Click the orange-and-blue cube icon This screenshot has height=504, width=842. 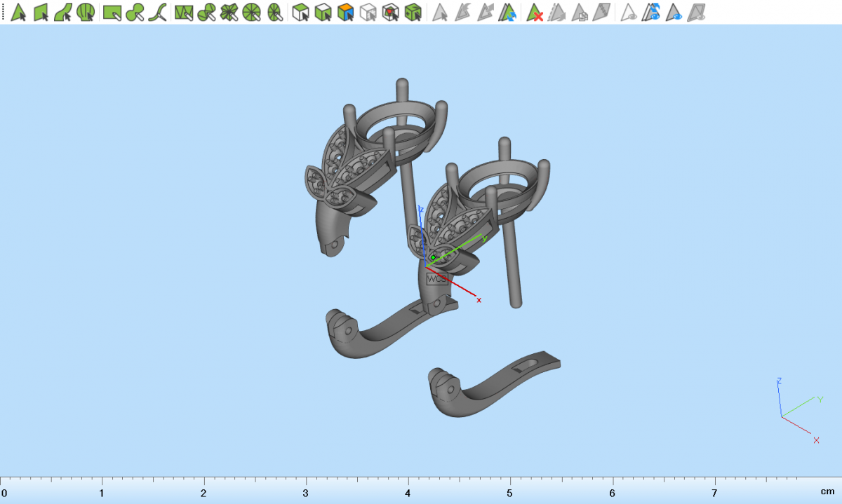pyautogui.click(x=345, y=12)
